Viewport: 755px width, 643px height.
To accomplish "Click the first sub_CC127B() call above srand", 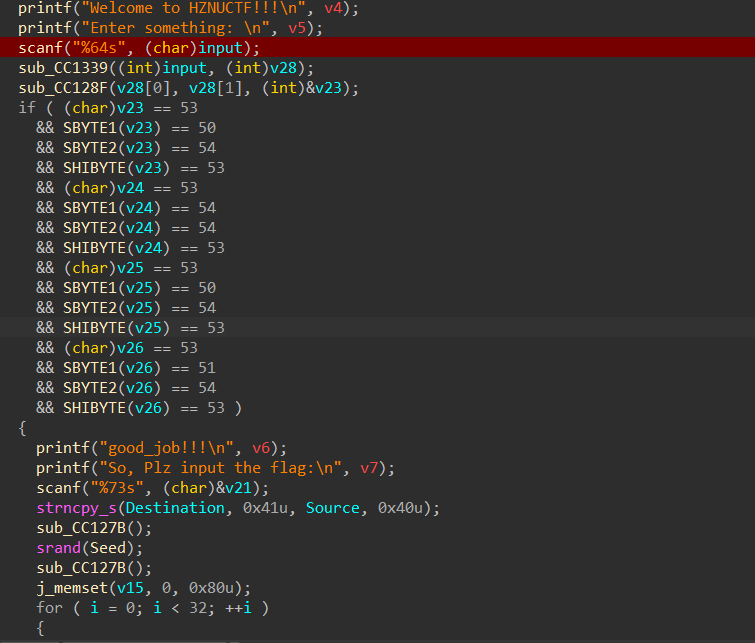I will 94,528.
